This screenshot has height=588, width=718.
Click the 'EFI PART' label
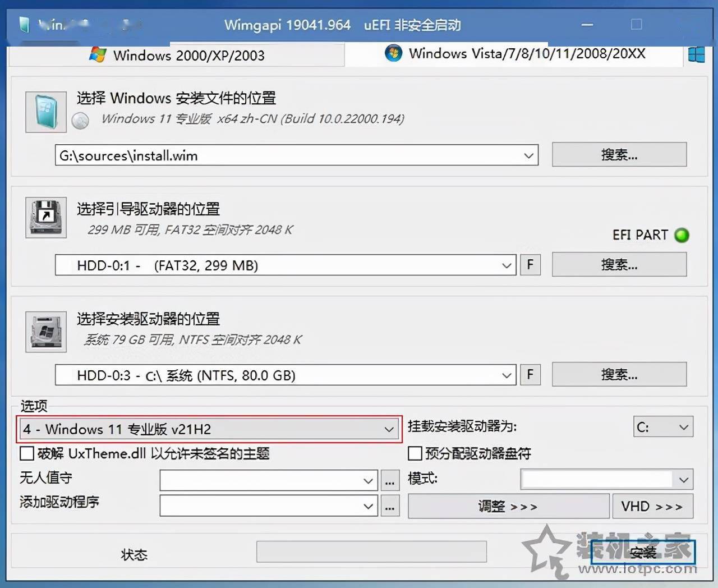click(640, 235)
